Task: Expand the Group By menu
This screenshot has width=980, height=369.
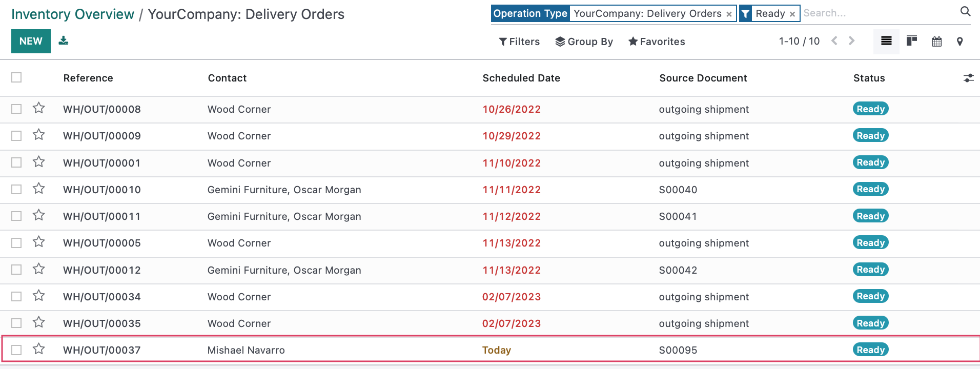Action: click(x=584, y=42)
